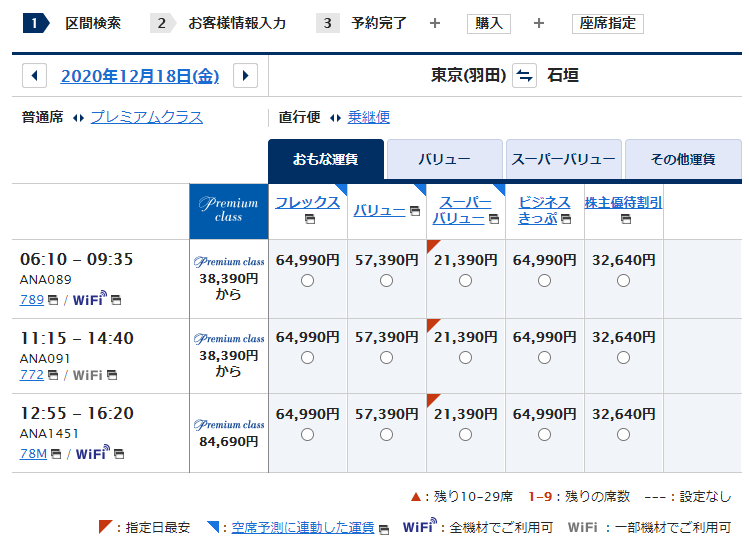
Task: Open 78M aircraft type link
Action: pyautogui.click(x=33, y=453)
